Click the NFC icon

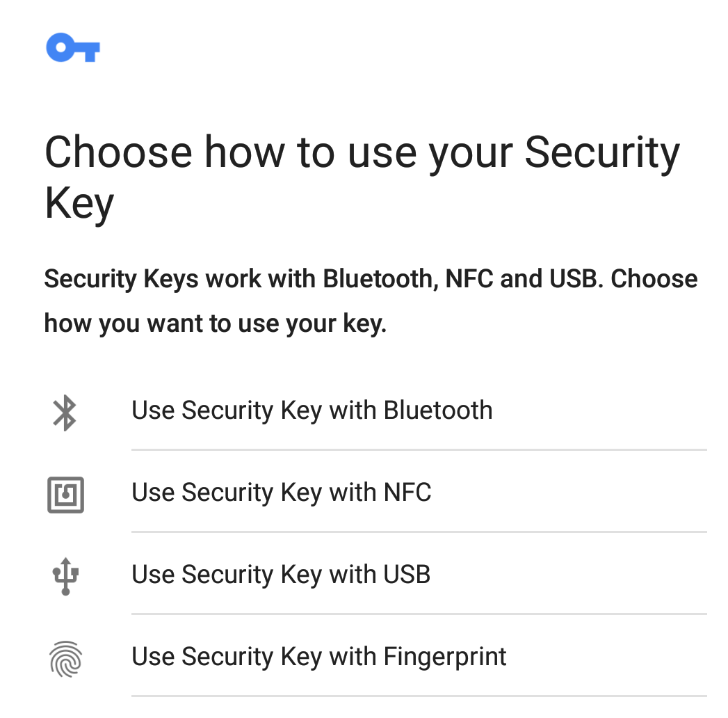[65, 495]
